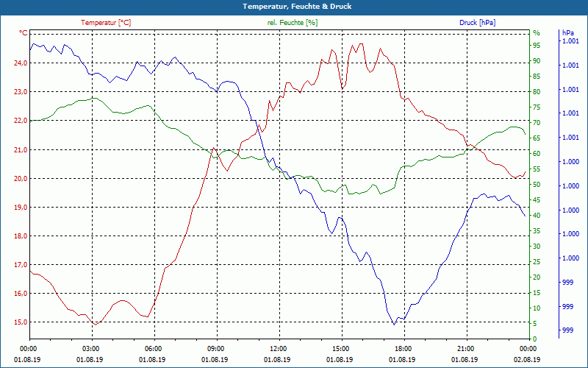Click the 5 tick on the humidity axis
The height and width of the screenshot is (368, 588).
(535, 324)
